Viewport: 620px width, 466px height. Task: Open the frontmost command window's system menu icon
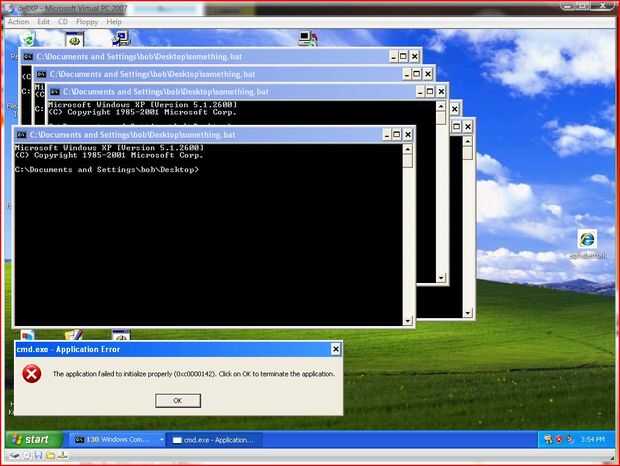click(21, 135)
